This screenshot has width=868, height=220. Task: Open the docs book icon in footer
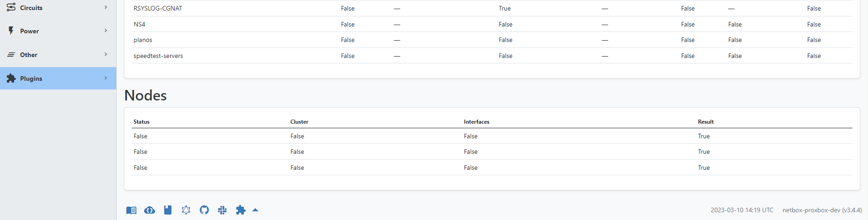(131, 210)
